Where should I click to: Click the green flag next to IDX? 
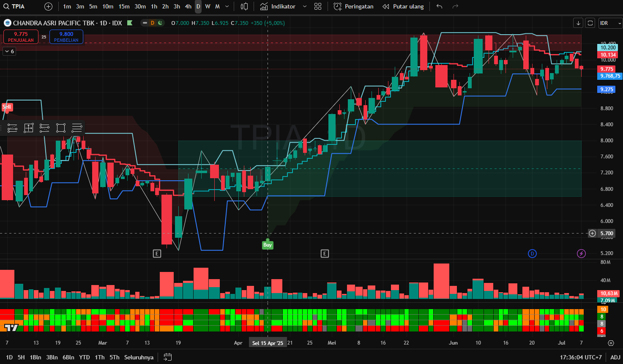130,23
